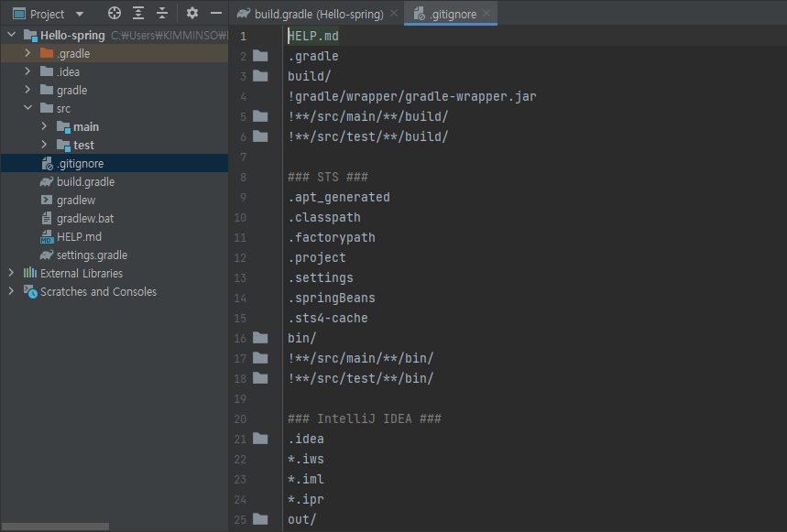Click the build.gradle tab elephant icon

tap(244, 14)
